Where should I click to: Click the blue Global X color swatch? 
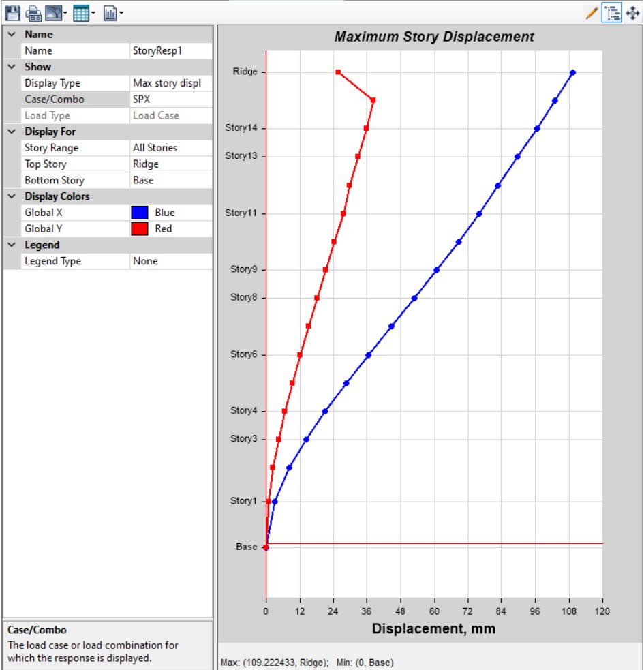coord(140,213)
